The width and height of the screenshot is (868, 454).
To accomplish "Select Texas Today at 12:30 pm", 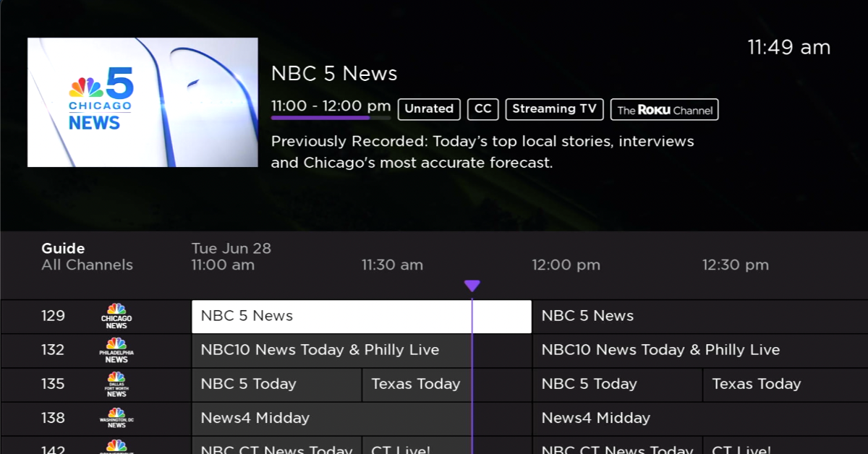I will pyautogui.click(x=786, y=385).
